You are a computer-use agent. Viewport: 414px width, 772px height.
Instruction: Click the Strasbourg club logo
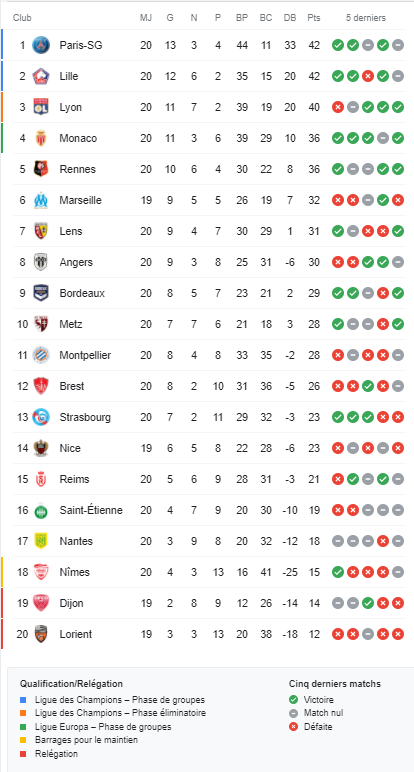click(41, 418)
